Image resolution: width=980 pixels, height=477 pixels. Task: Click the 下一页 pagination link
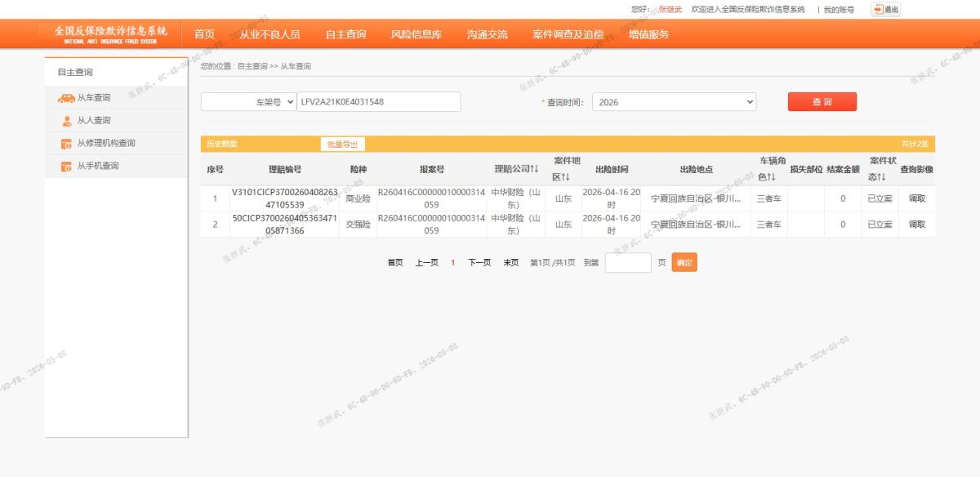(479, 263)
